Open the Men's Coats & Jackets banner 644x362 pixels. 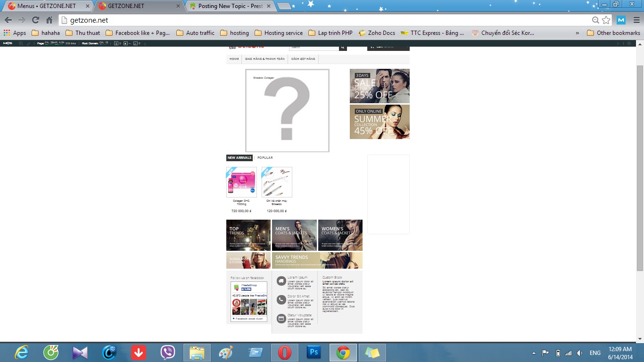point(294,235)
